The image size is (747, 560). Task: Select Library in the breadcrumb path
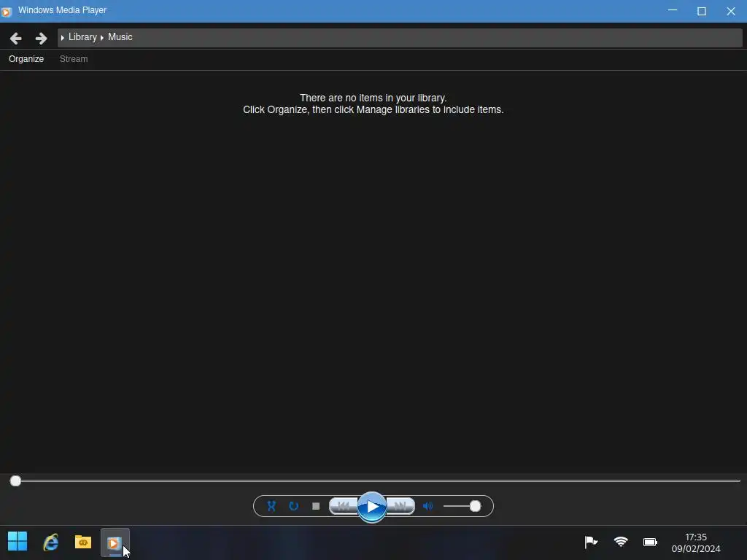tap(82, 37)
